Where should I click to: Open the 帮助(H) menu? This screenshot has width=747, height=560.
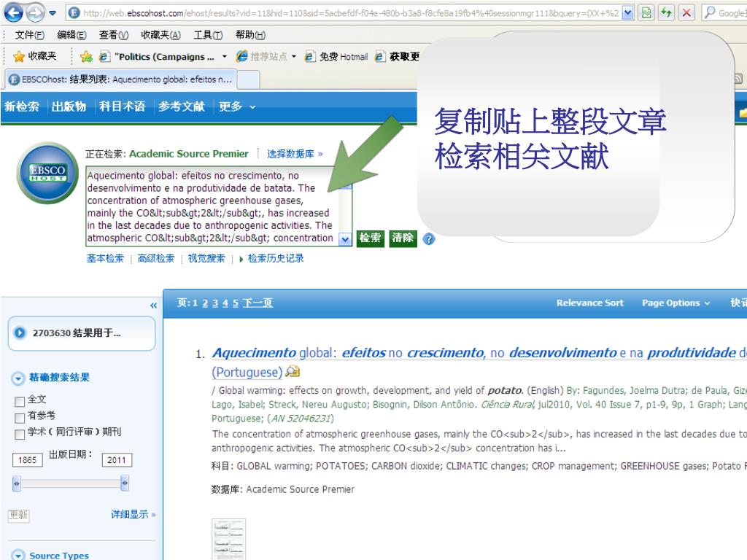click(x=250, y=35)
